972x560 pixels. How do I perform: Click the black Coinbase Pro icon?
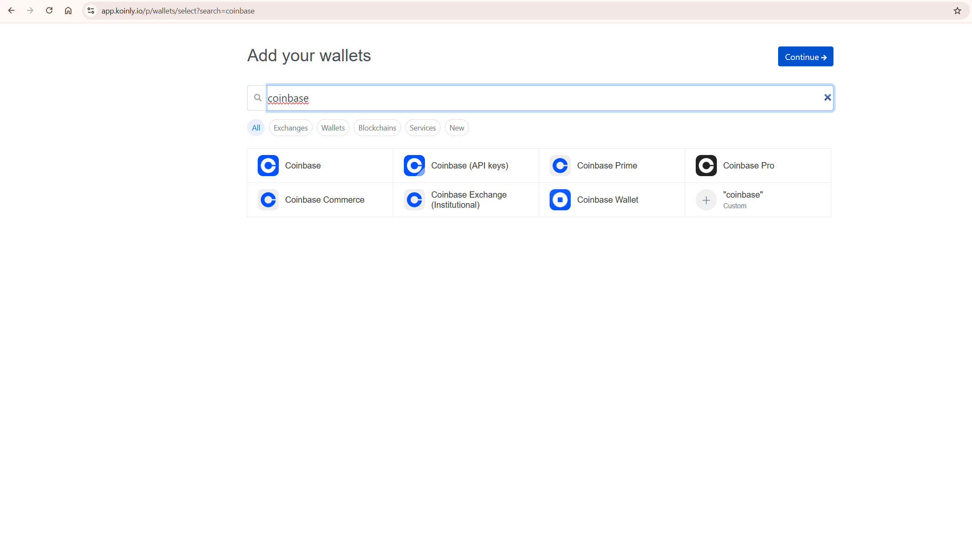pyautogui.click(x=706, y=166)
